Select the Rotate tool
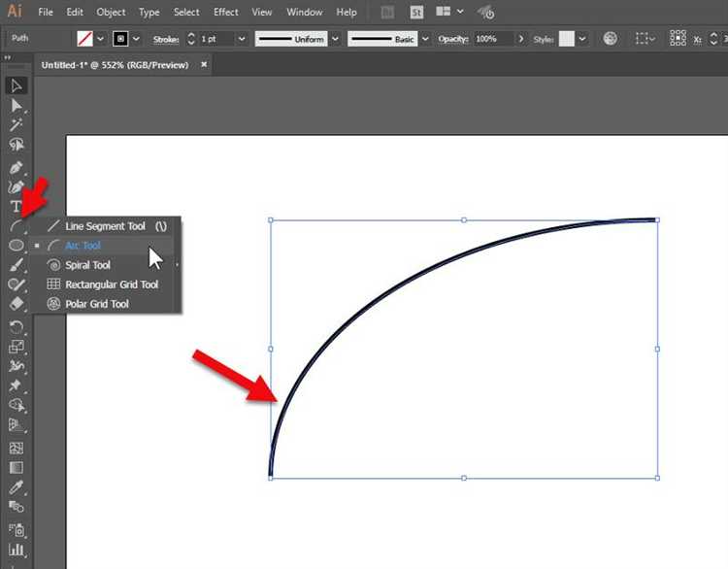 point(17,327)
